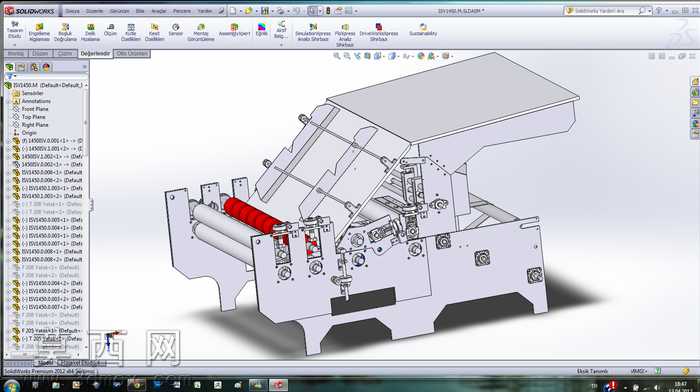Image resolution: width=700 pixels, height=392 pixels.
Task: Switch to the ConfigurationManager panel icon
Action: tap(34, 67)
